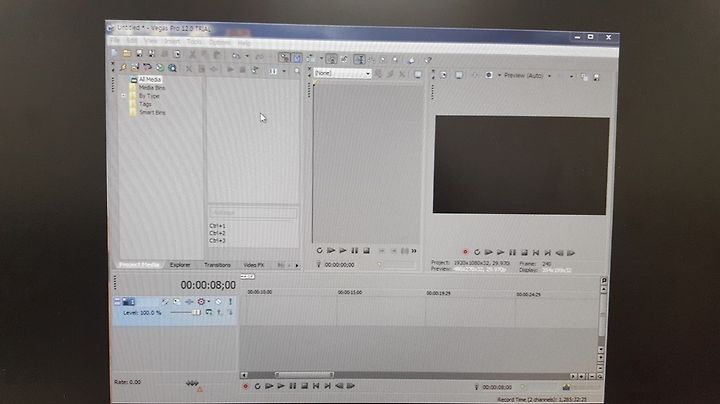Click Copy Snapshot to Clipboard icon
The width and height of the screenshot is (720, 404).
[x=584, y=78]
